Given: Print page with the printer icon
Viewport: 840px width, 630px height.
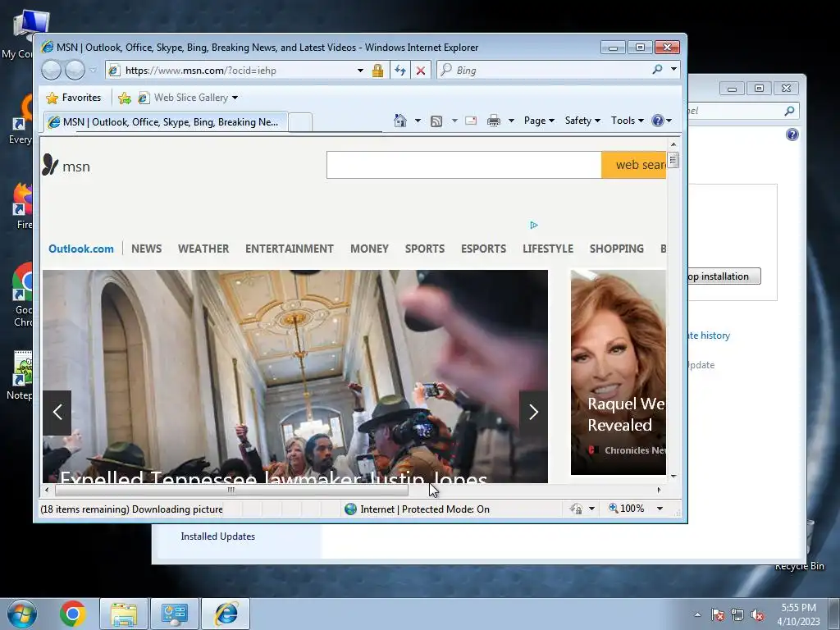Looking at the screenshot, I should pyautogui.click(x=493, y=121).
